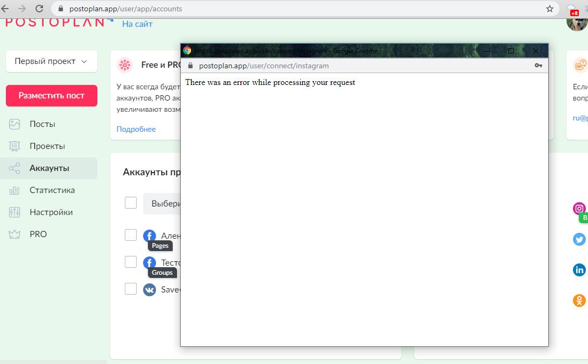Screen dimensions: 588x364
Task: Reload the page in browser toolbar
Action: [39, 9]
